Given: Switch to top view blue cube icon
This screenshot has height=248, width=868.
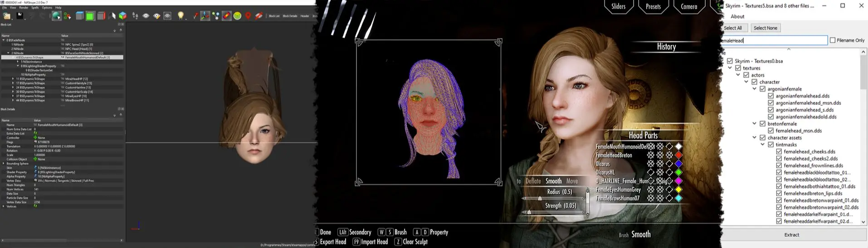Looking at the screenshot, I should (x=79, y=16).
